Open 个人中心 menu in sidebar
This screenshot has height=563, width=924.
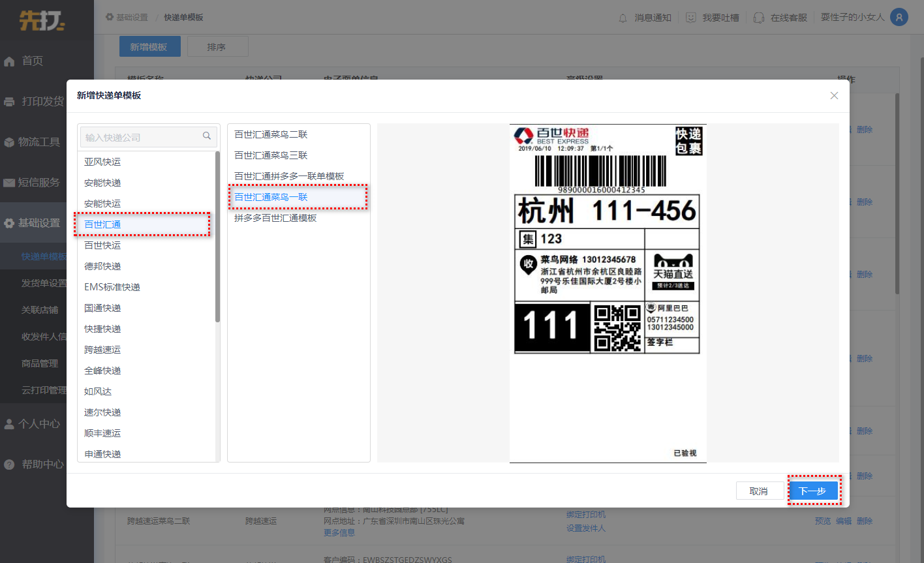(39, 423)
